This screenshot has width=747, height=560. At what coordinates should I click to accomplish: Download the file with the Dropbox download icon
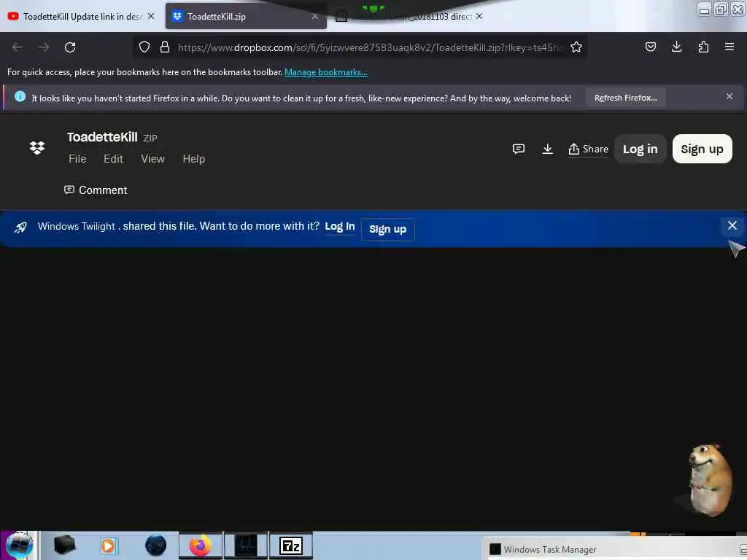click(x=547, y=149)
